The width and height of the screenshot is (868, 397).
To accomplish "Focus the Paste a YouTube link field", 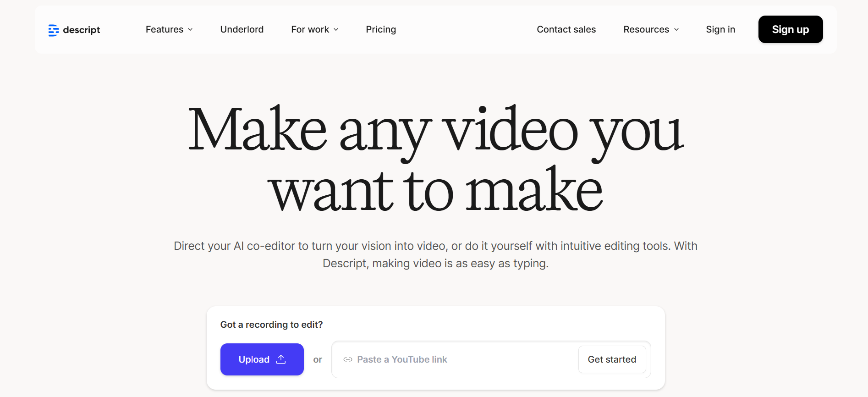I will tap(458, 359).
